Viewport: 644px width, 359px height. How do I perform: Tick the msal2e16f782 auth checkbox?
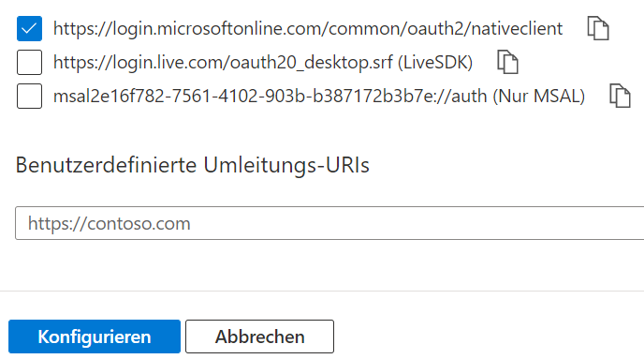click(29, 96)
